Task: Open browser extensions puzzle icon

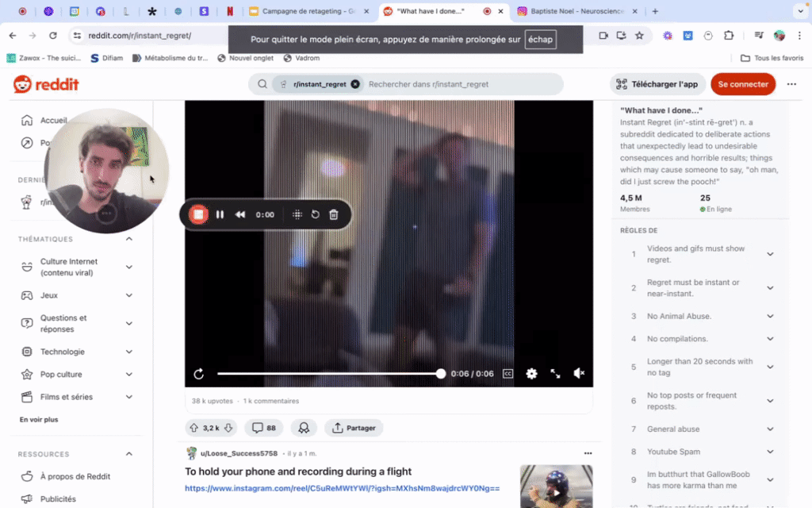Action: 729,35
